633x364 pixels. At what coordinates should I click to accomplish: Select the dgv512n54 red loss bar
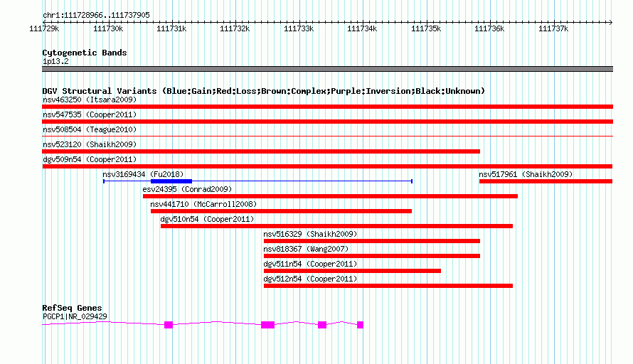[x=388, y=286]
